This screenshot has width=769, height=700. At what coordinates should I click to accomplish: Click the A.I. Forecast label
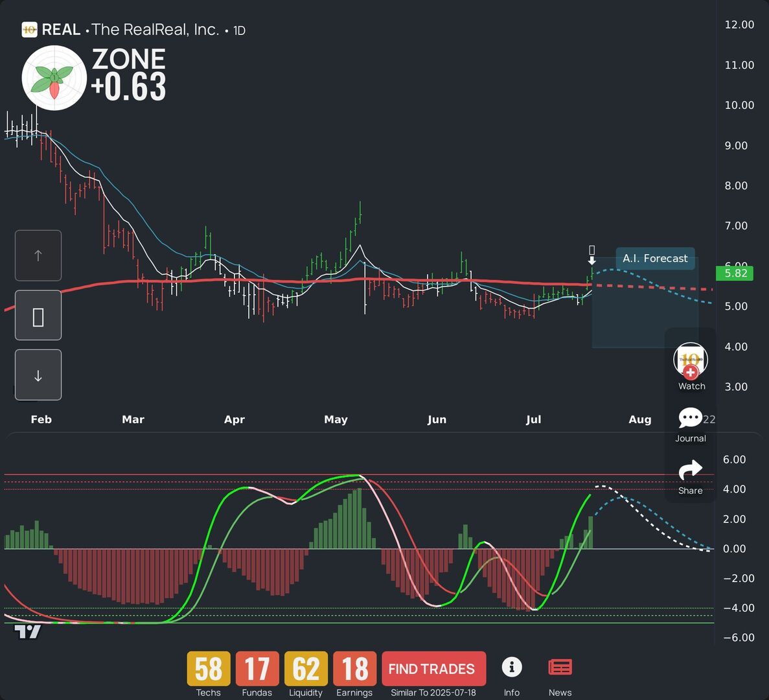[655, 259]
